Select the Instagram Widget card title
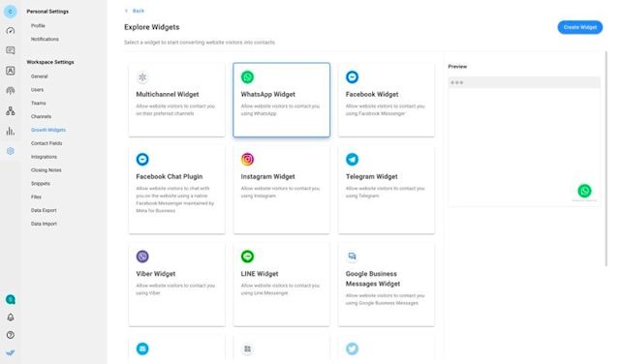The image size is (620, 364). [267, 176]
